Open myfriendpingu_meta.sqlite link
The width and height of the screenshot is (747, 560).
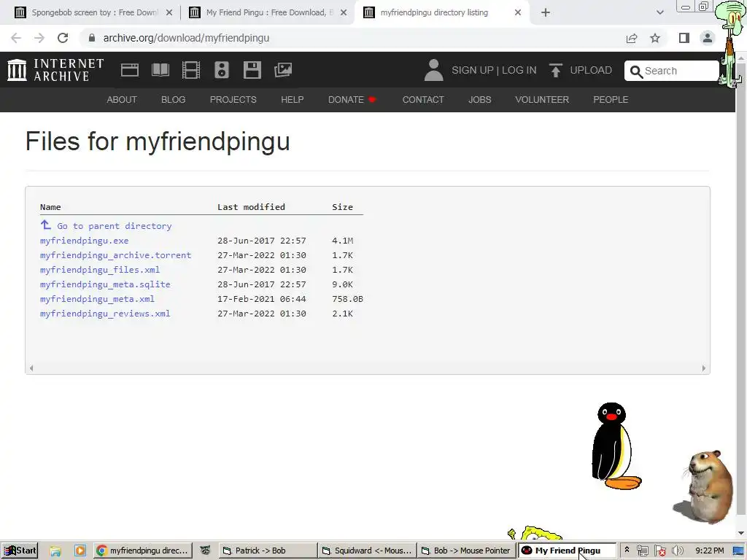coord(105,284)
